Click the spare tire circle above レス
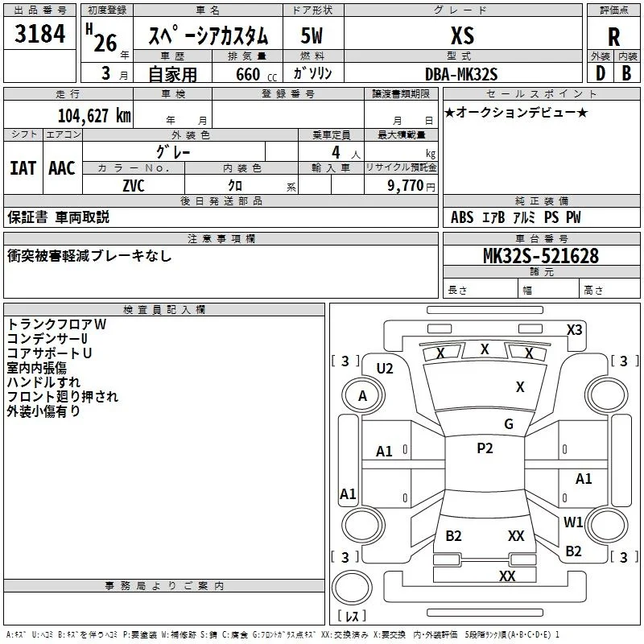The width and height of the screenshot is (644, 644). 352,588
